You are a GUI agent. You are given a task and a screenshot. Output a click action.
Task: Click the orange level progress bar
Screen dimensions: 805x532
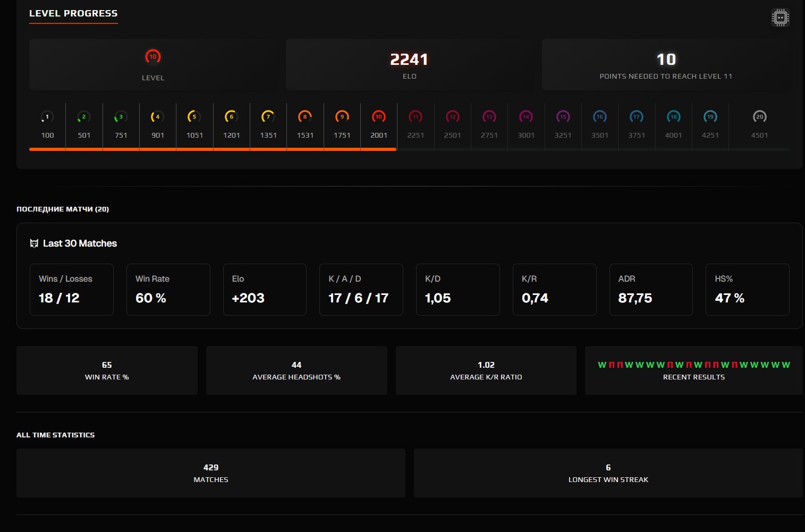(x=213, y=149)
